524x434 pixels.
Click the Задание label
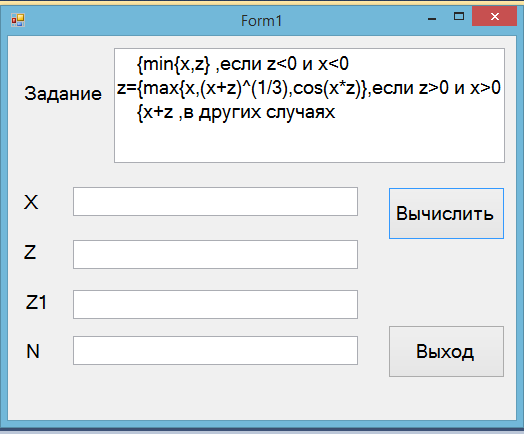63,94
